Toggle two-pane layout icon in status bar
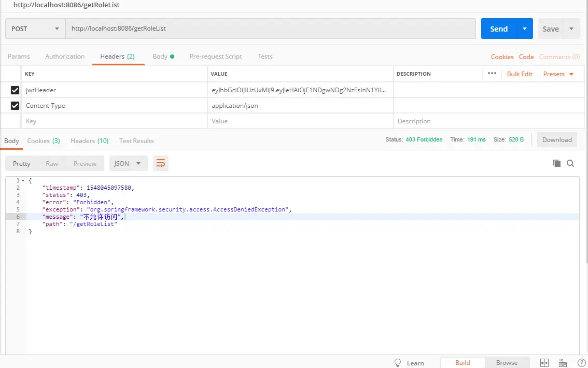 tap(544, 363)
